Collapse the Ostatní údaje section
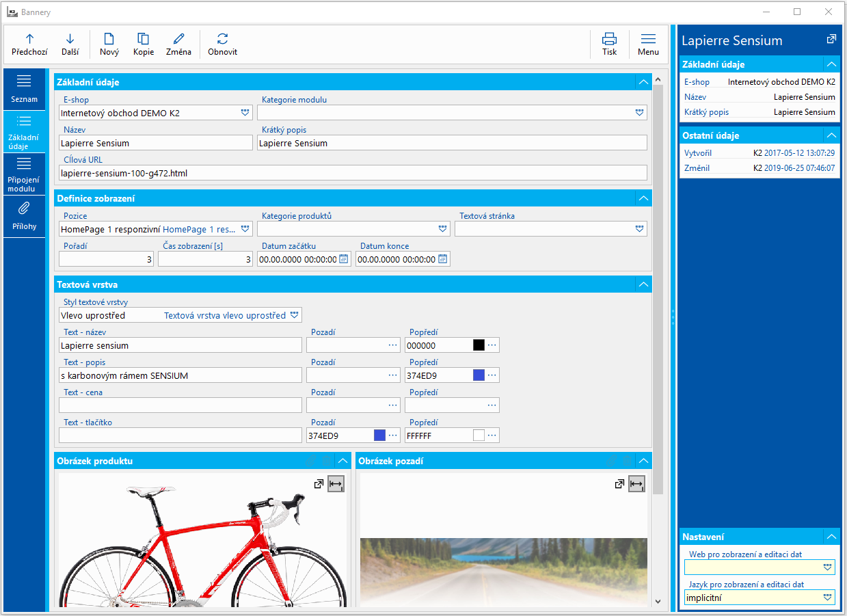This screenshot has width=847, height=616. (x=831, y=135)
